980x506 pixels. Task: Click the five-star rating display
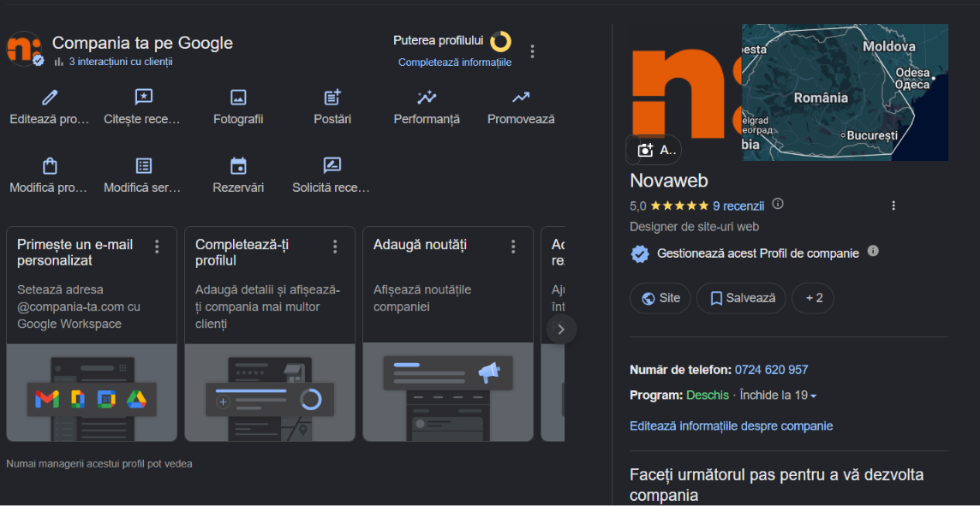679,205
